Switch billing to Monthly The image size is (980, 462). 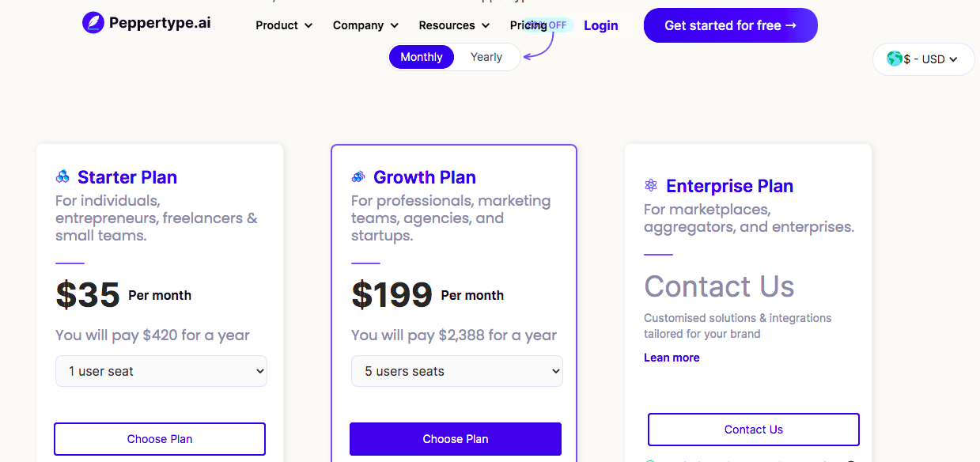coord(422,57)
